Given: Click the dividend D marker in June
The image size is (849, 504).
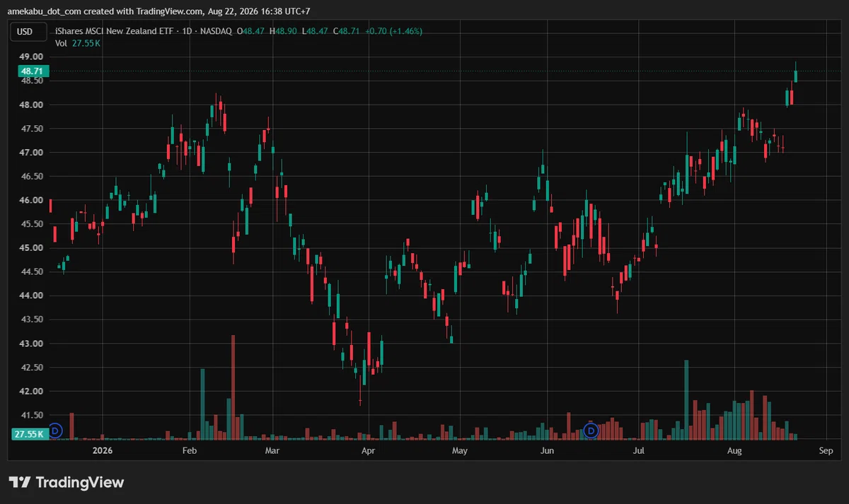Looking at the screenshot, I should pyautogui.click(x=591, y=430).
